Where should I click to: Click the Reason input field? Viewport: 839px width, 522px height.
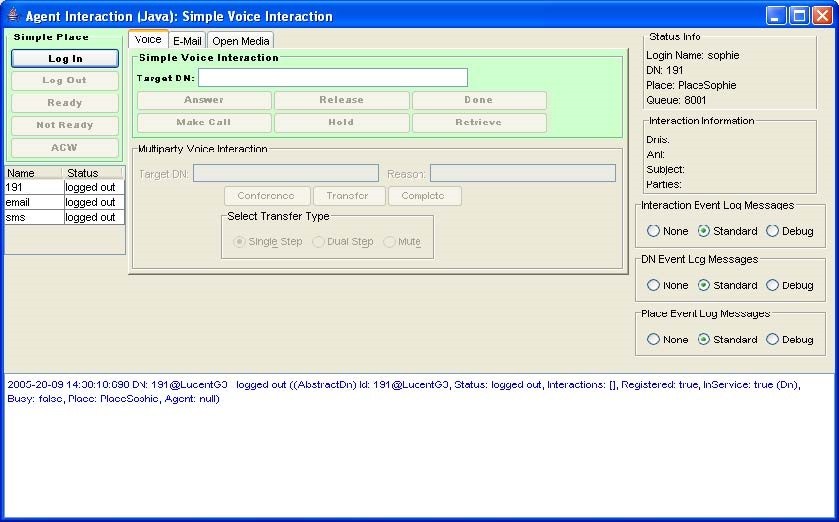coord(523,173)
